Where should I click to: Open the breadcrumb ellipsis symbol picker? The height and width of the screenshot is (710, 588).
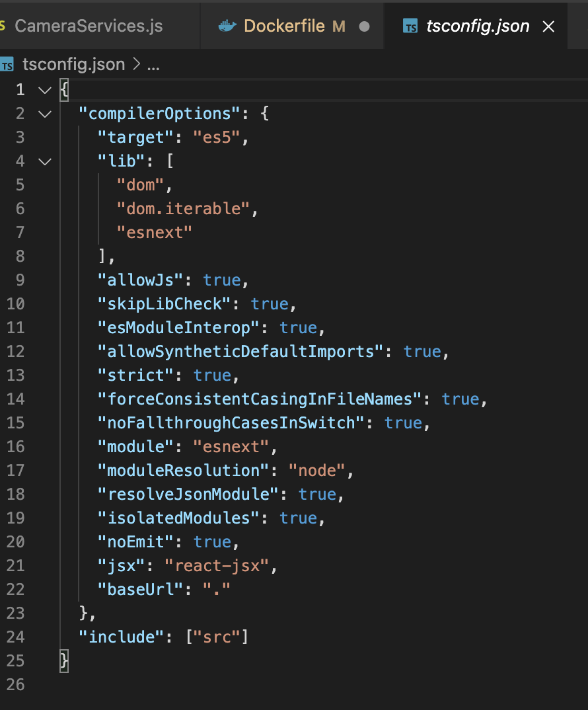(x=153, y=65)
